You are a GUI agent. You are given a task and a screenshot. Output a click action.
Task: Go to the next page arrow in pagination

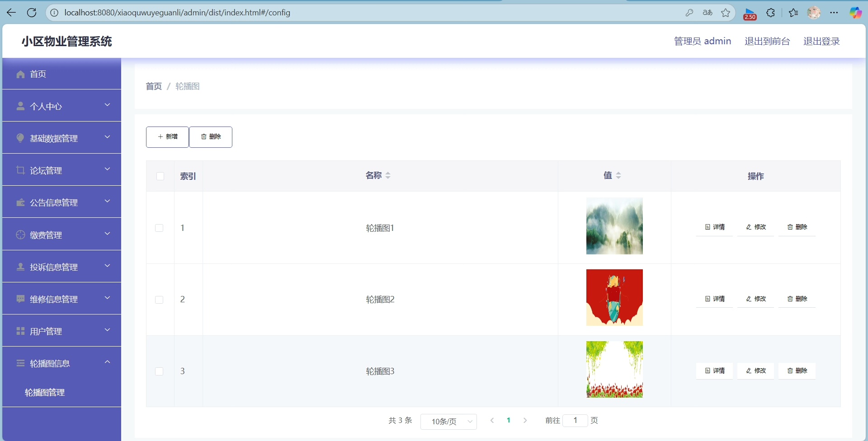(525, 421)
